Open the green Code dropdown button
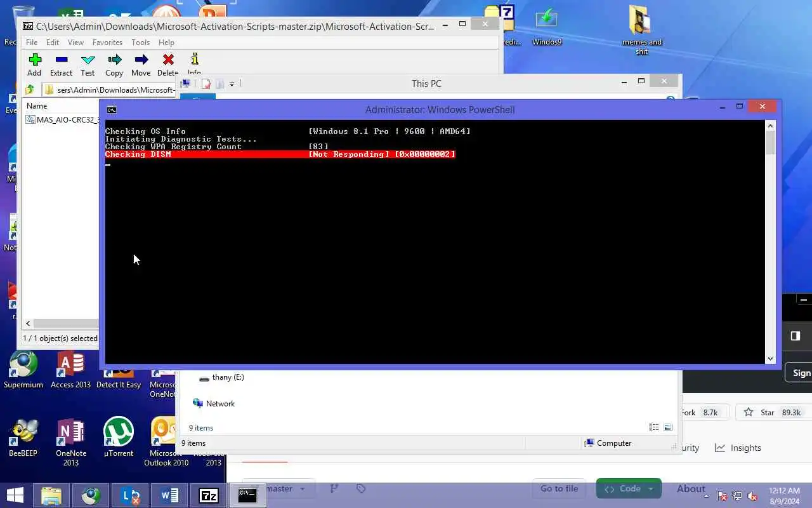The height and width of the screenshot is (508, 812). pyautogui.click(x=629, y=488)
